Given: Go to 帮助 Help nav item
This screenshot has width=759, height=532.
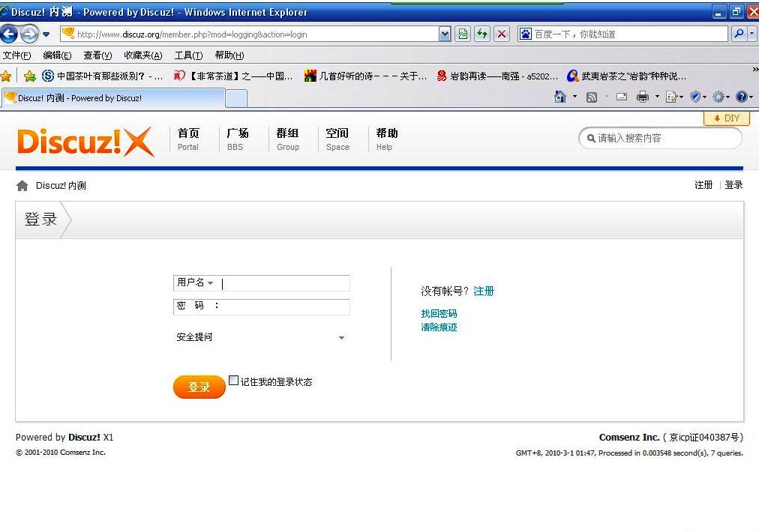Looking at the screenshot, I should pyautogui.click(x=387, y=139).
